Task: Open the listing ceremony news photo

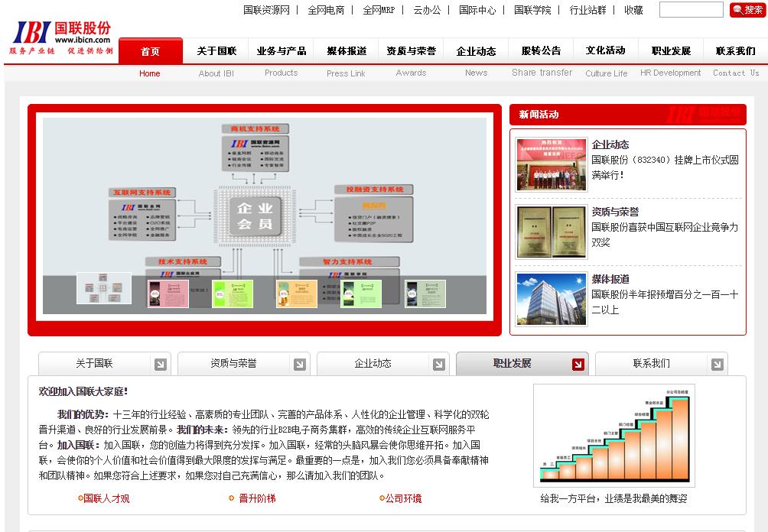Action: pyautogui.click(x=552, y=164)
